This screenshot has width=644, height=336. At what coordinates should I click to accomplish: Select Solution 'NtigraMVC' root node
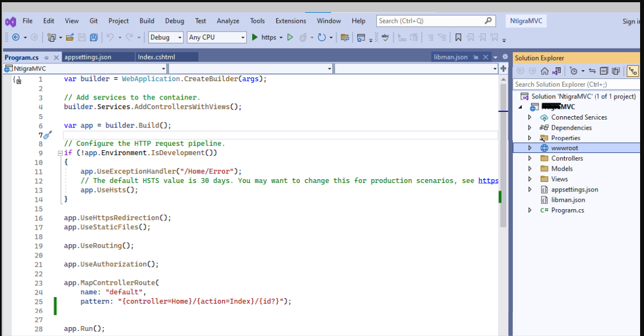(583, 96)
